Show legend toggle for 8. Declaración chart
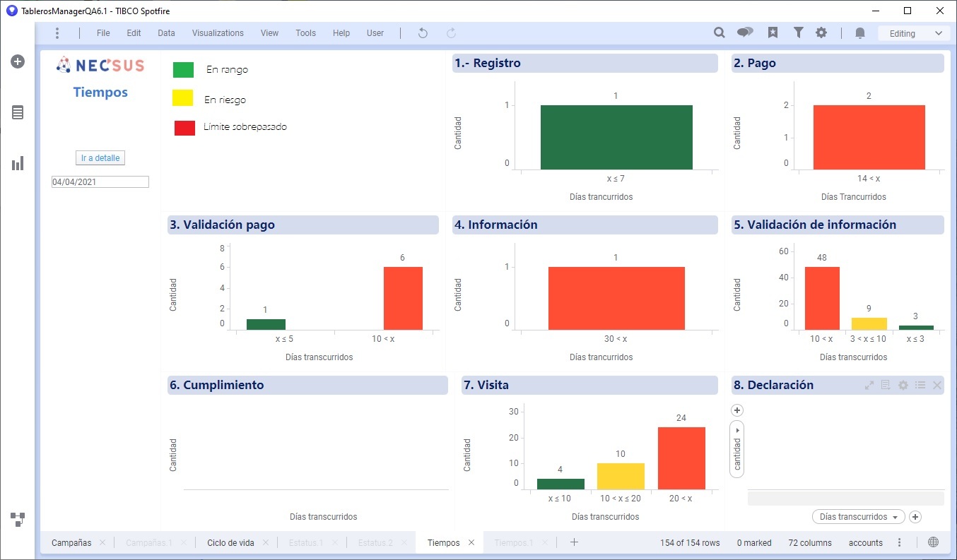Viewport: 957px width, 560px height. click(x=920, y=385)
